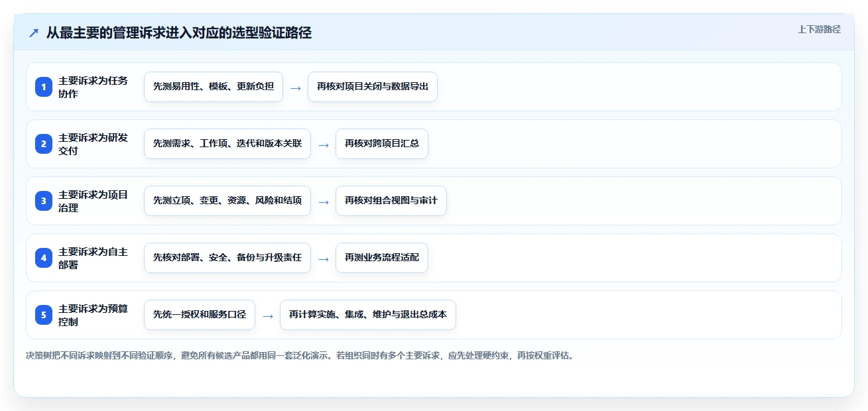Screen dimensions: 868x411
Task: Click the 先统一授权和服务口径 box
Action: click(200, 315)
